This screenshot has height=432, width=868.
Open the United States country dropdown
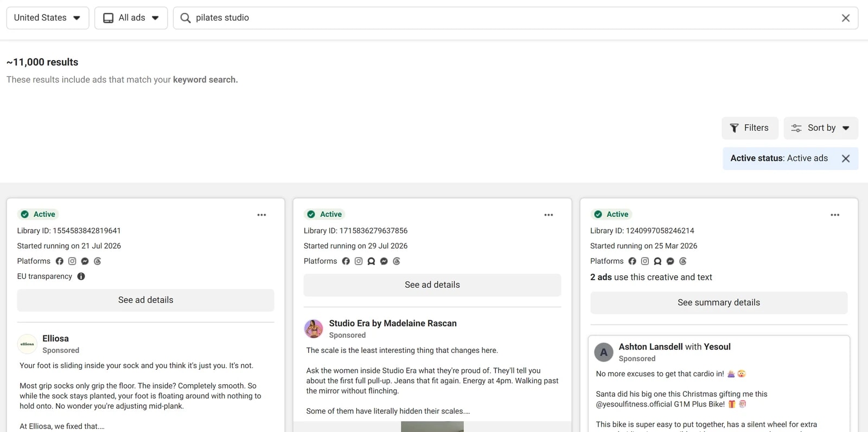pos(48,18)
